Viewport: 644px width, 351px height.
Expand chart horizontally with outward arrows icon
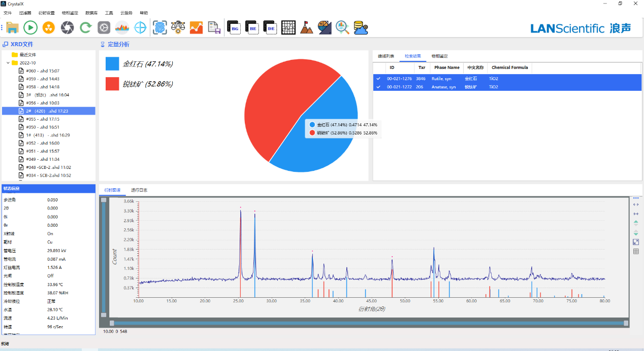tap(636, 204)
